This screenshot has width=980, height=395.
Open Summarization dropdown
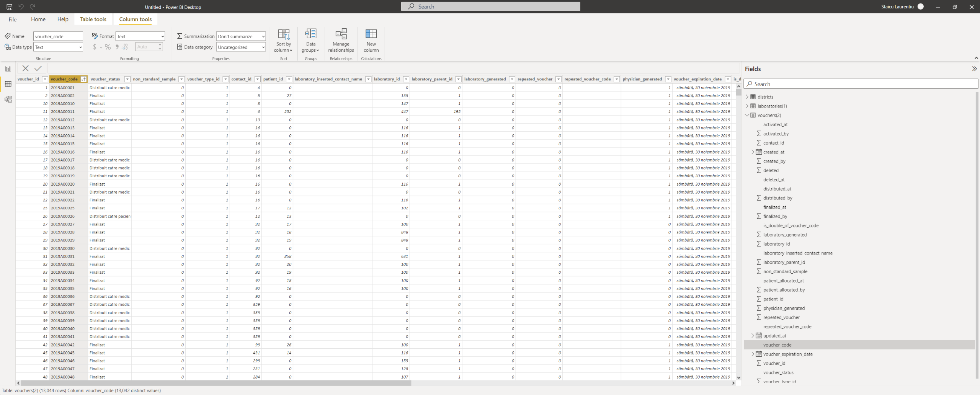(241, 36)
